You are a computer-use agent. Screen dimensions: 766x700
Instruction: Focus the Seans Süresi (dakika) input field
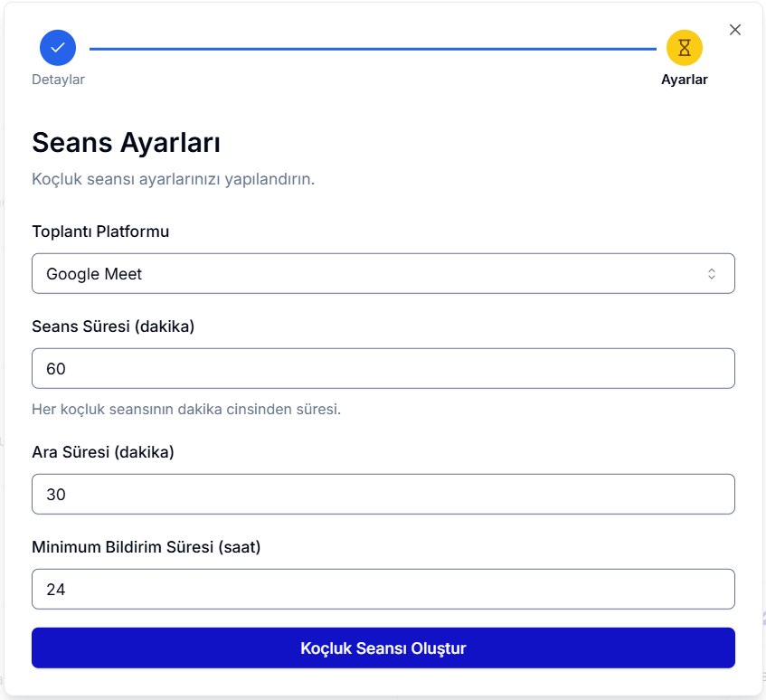(x=383, y=368)
